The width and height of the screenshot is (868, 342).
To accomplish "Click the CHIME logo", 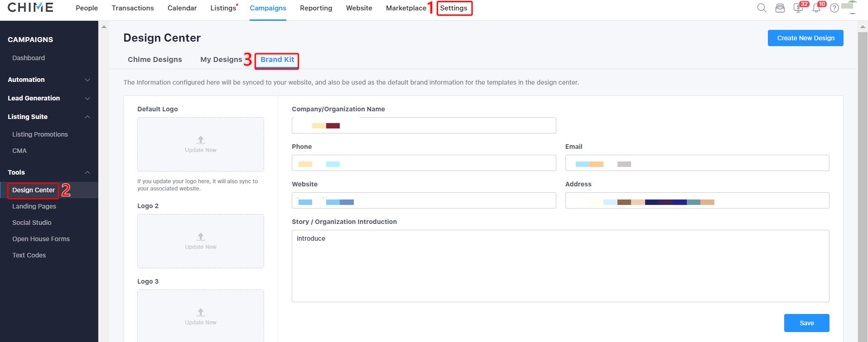I will [x=30, y=8].
